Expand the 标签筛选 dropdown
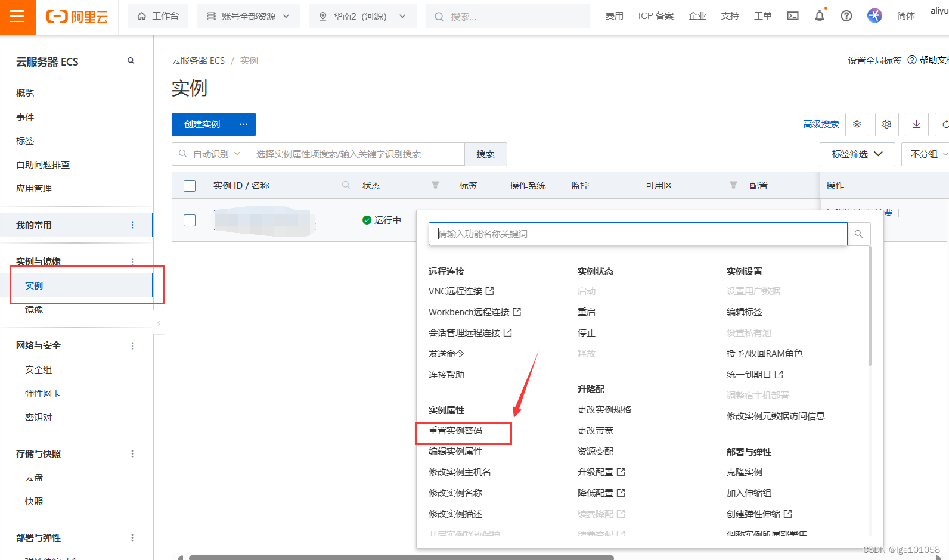 click(x=857, y=154)
